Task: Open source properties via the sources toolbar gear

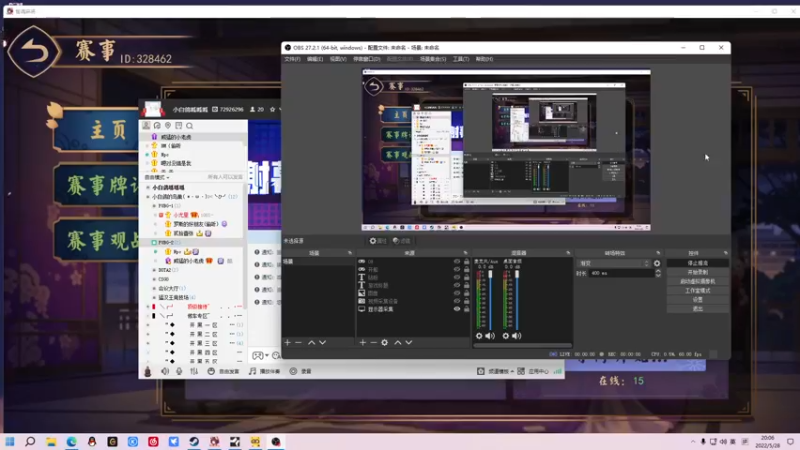Action: 385,342
